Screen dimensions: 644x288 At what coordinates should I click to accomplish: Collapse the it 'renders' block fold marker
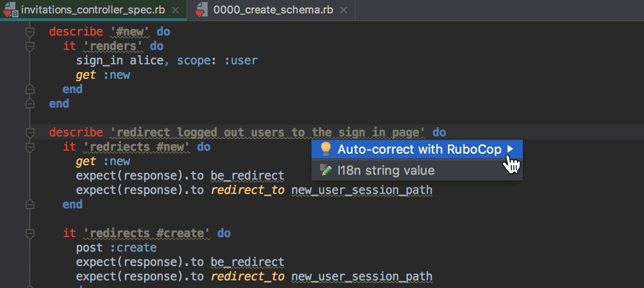point(30,46)
